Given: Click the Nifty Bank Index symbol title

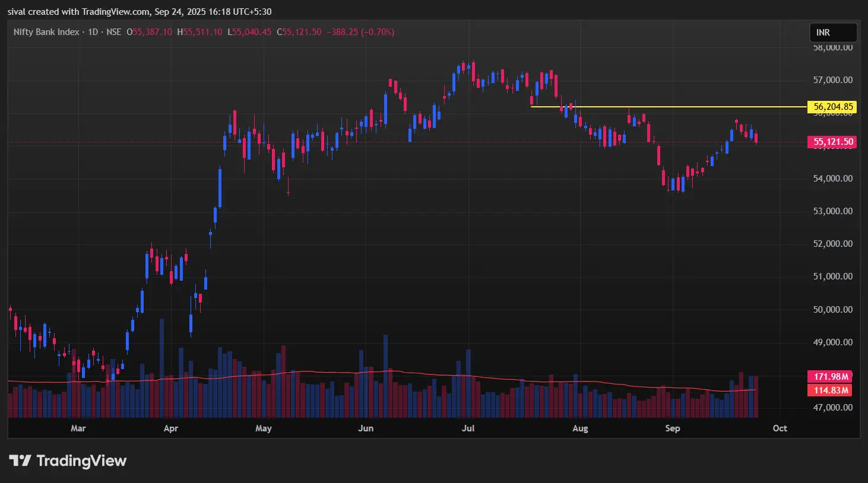Looking at the screenshot, I should pos(46,32).
